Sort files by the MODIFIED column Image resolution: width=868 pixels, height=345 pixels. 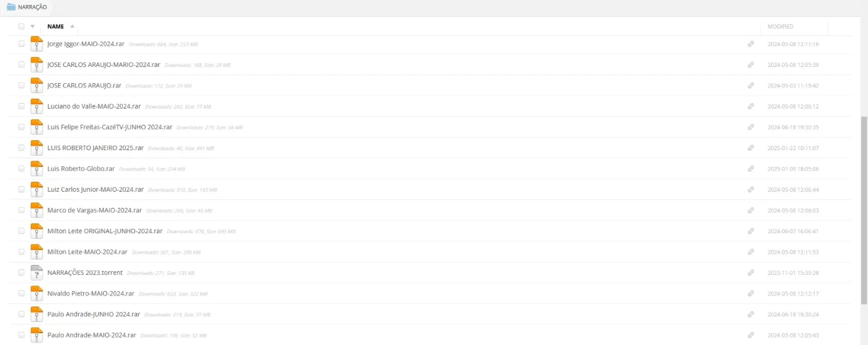coord(780,27)
